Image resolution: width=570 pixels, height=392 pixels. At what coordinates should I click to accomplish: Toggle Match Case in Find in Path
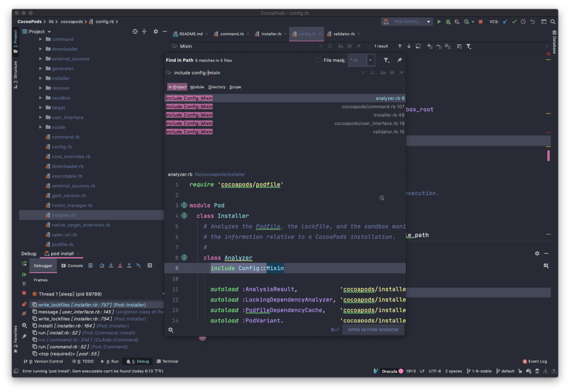(383, 73)
